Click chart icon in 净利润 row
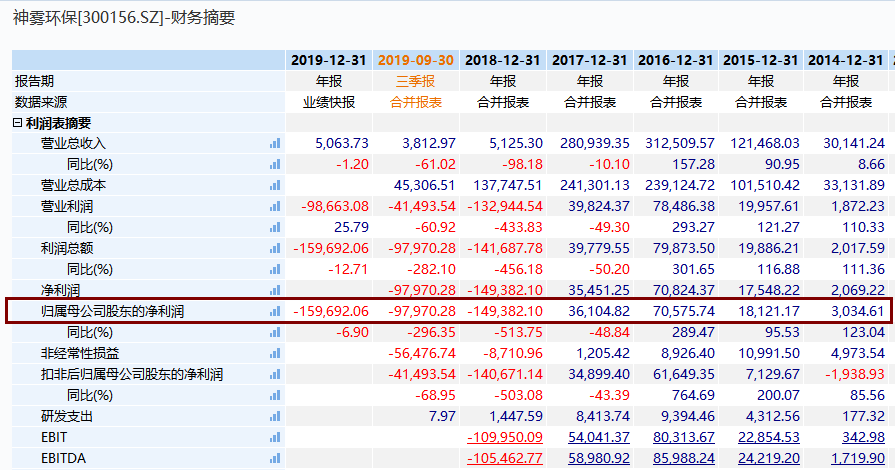Screen dimensions: 895x470 tap(275, 290)
